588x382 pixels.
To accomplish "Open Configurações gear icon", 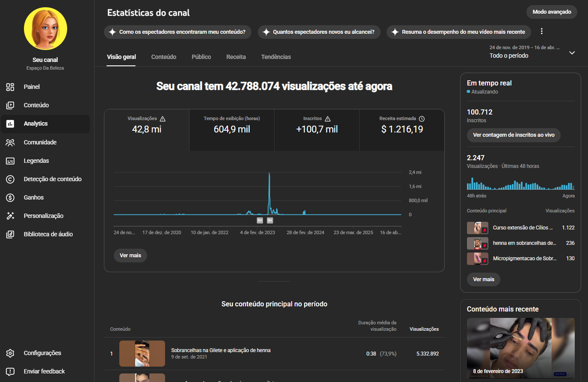I will click(10, 353).
